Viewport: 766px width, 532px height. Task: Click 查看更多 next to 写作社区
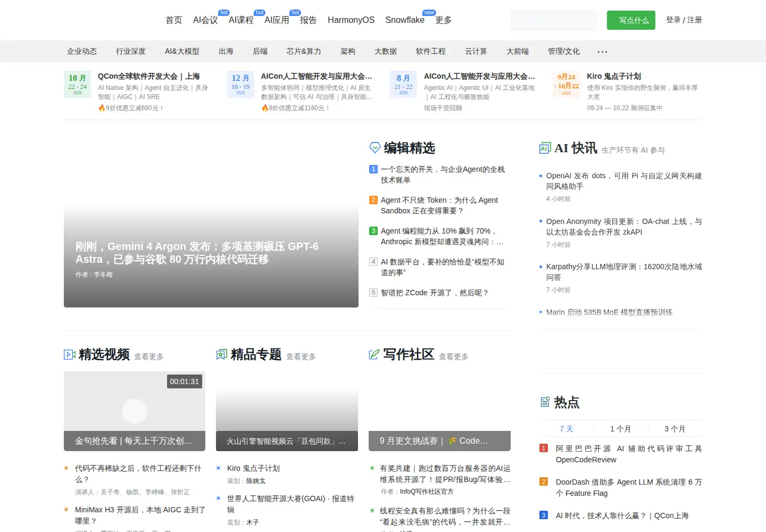coord(454,356)
